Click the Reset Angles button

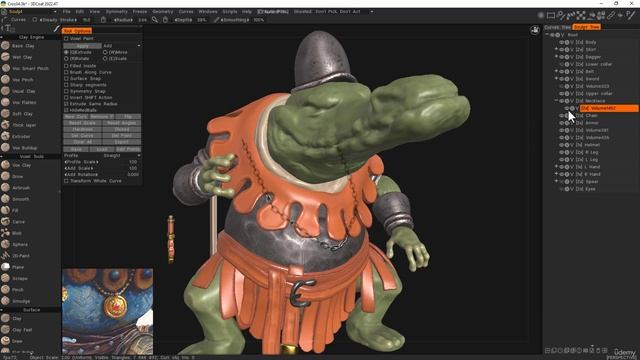[122, 123]
